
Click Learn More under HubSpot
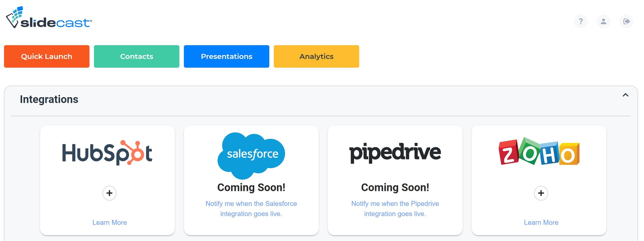point(109,222)
